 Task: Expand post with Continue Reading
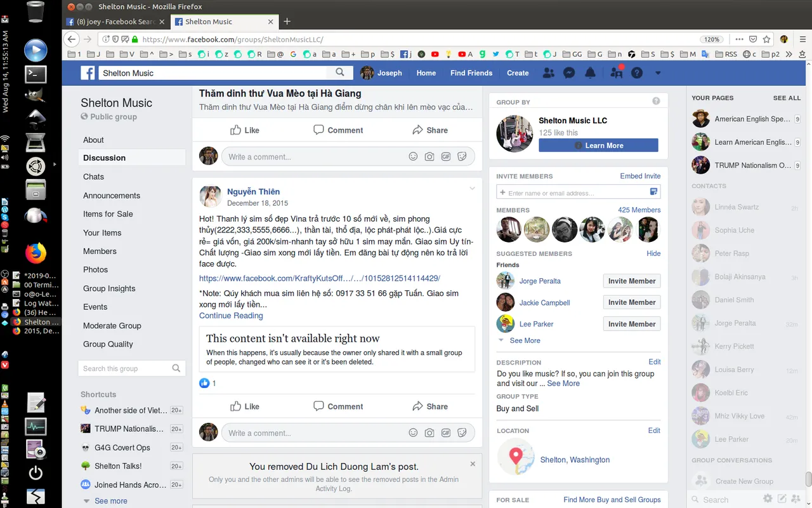(x=231, y=316)
